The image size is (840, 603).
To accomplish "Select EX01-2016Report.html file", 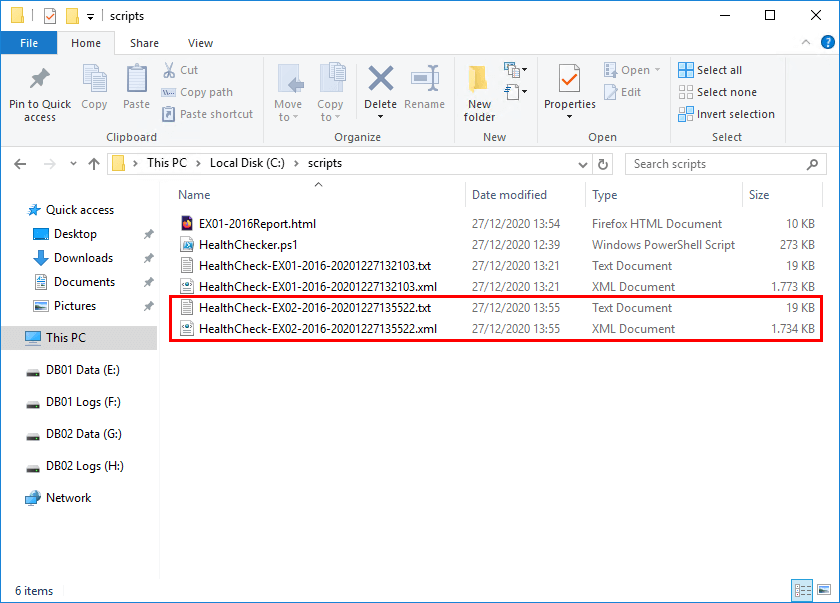I will point(496,223).
